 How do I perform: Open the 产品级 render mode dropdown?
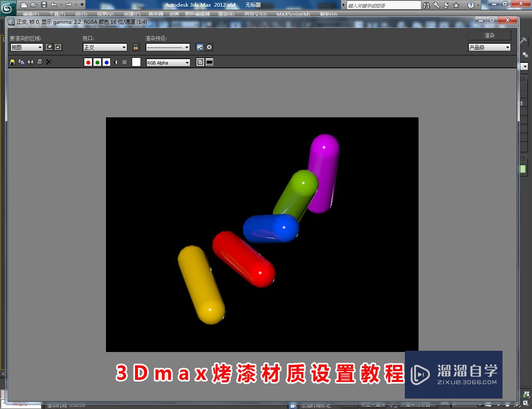point(489,47)
